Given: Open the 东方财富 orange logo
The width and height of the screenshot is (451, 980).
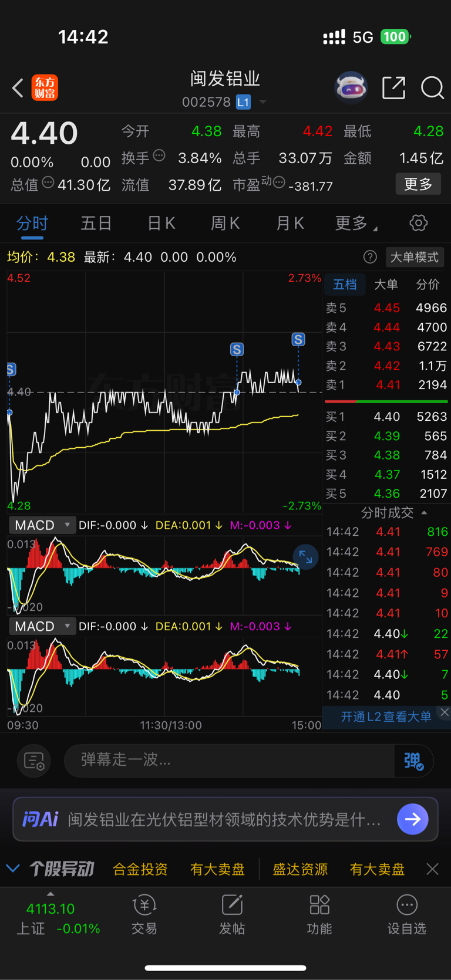Looking at the screenshot, I should 45,88.
